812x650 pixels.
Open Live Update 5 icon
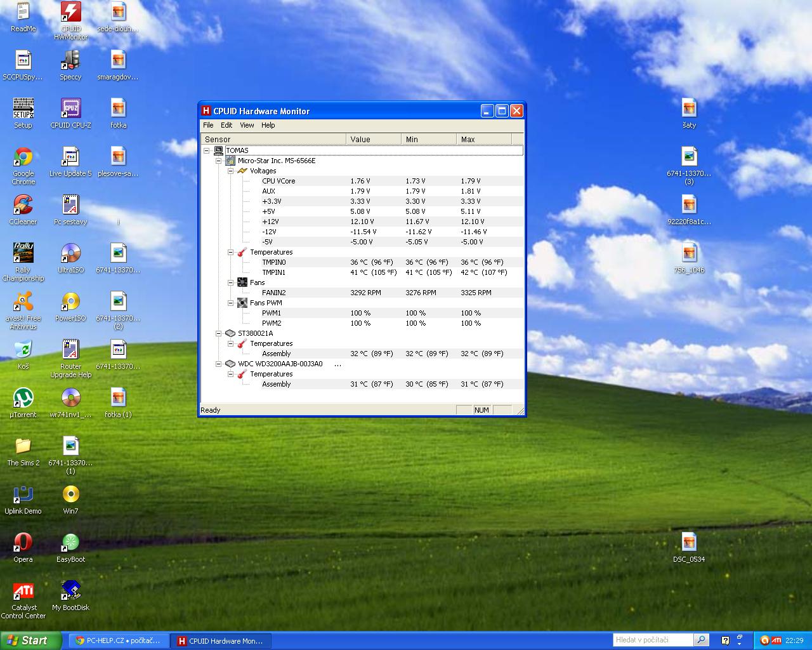pos(70,162)
